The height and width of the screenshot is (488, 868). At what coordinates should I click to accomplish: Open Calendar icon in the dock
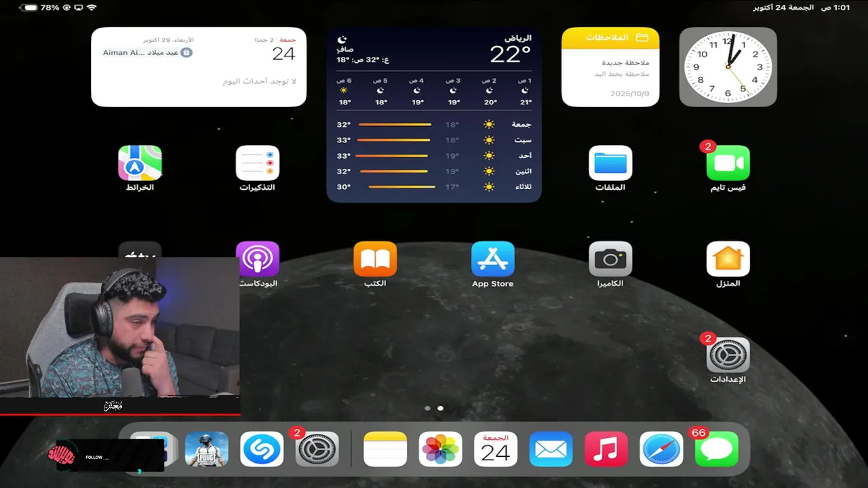496,449
